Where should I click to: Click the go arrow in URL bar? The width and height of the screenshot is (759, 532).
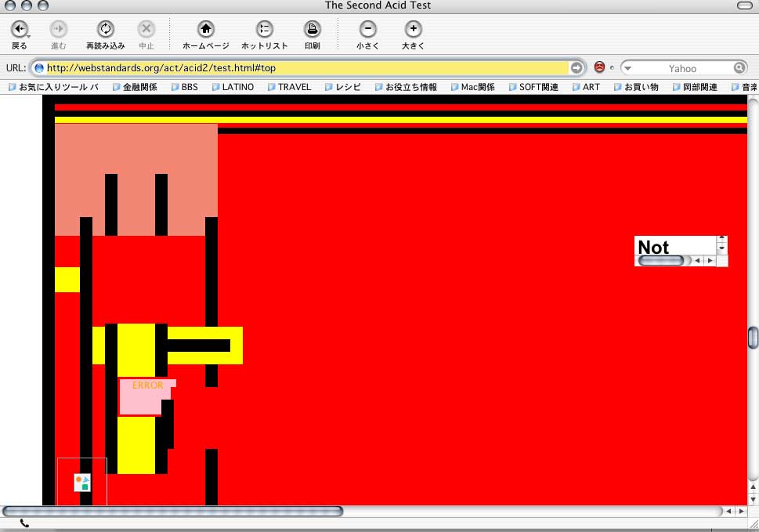coord(576,67)
